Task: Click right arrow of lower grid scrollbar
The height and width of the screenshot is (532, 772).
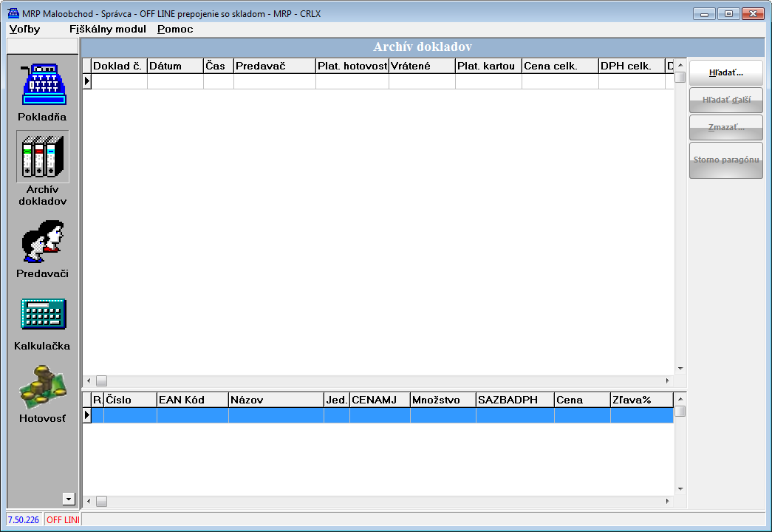Action: click(x=667, y=502)
